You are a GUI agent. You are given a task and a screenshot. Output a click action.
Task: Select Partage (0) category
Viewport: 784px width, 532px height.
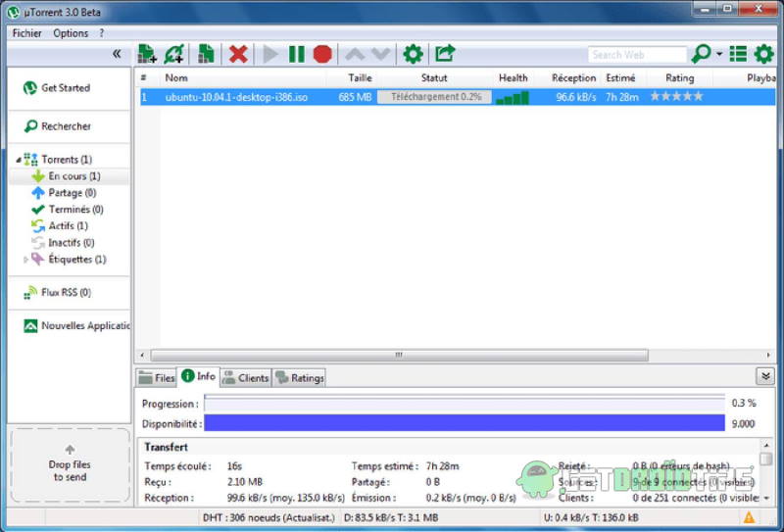tap(72, 192)
